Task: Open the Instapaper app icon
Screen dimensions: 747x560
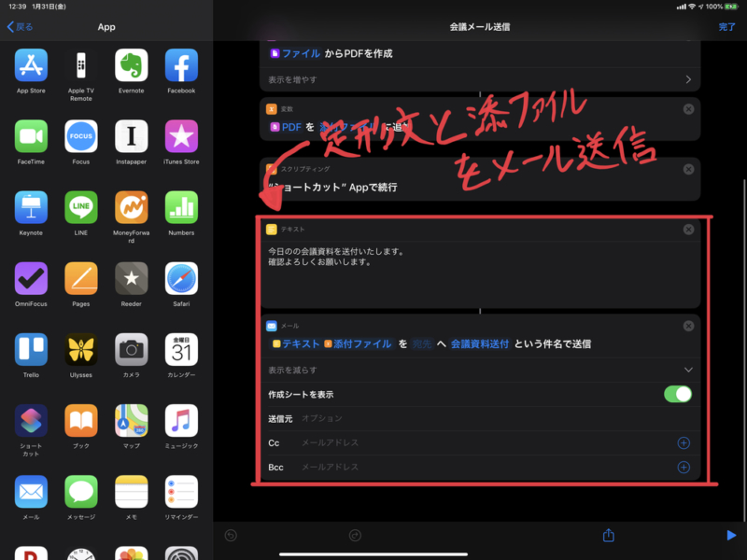Action: tap(131, 136)
